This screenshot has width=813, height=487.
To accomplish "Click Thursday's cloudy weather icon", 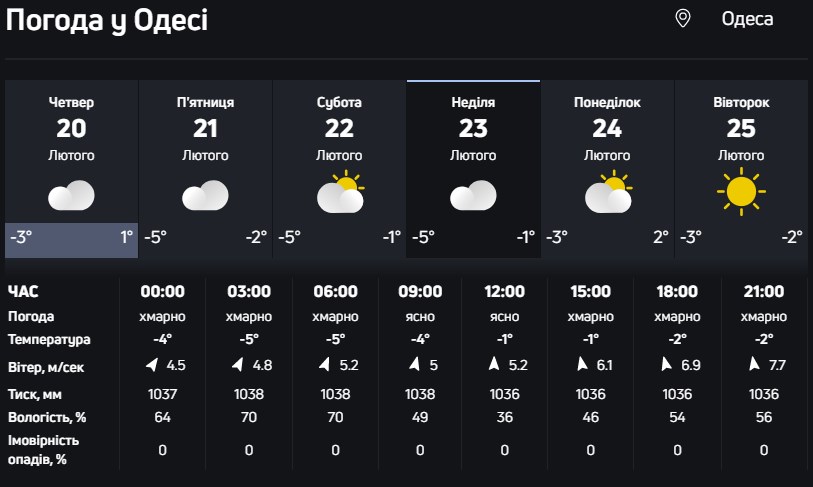I will 71,195.
